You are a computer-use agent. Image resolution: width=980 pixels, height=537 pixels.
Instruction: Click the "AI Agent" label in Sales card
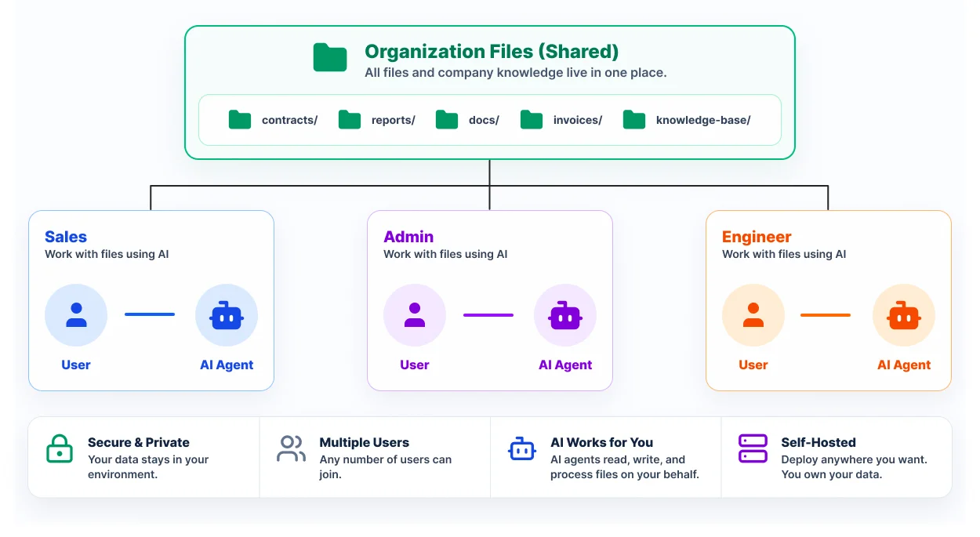[x=227, y=365]
